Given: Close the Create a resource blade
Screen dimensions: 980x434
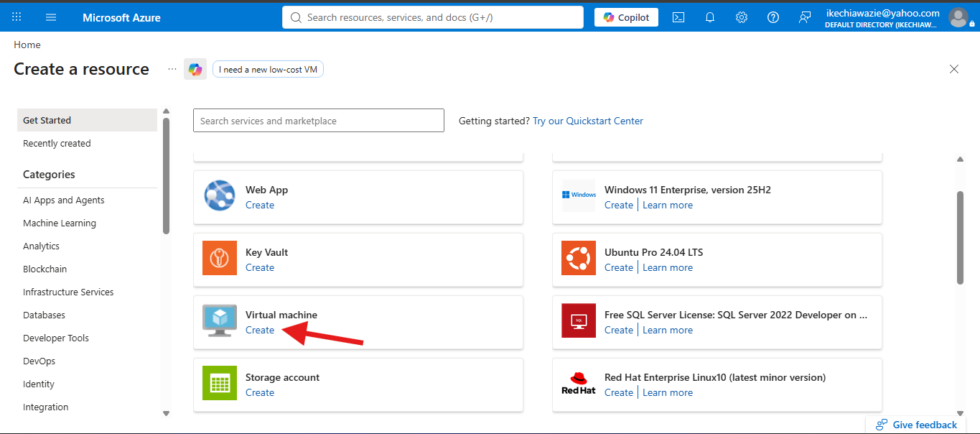Looking at the screenshot, I should click(x=954, y=69).
